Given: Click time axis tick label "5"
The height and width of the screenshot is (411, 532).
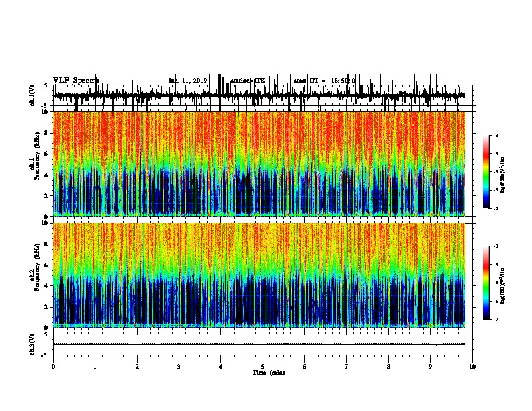Looking at the screenshot, I should pyautogui.click(x=263, y=367).
